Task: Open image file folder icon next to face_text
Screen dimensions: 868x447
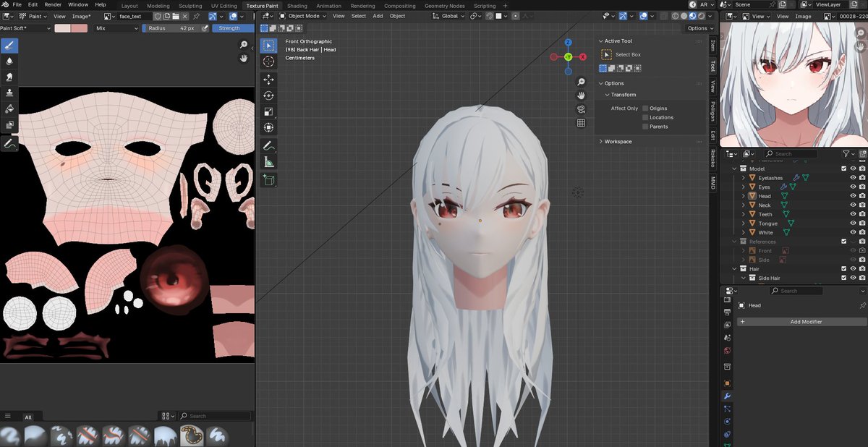Action: click(176, 16)
